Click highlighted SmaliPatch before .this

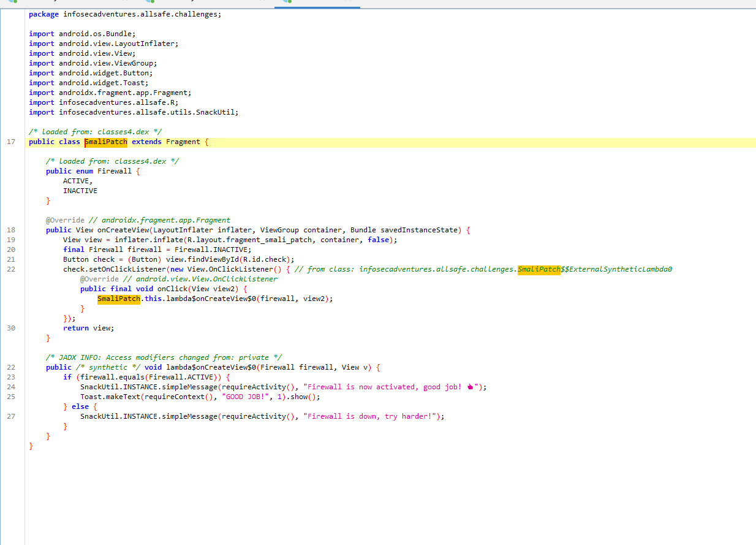(x=118, y=299)
